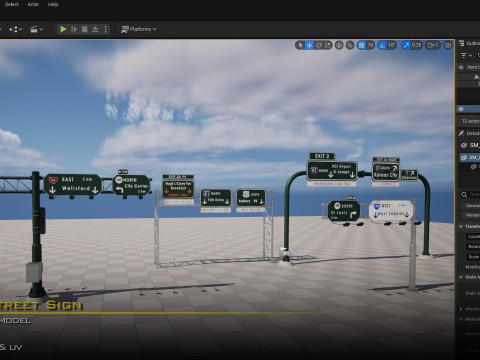Toggle grid snapping on or off
Image resolution: width=480 pixels, height=360 pixels.
(361, 45)
